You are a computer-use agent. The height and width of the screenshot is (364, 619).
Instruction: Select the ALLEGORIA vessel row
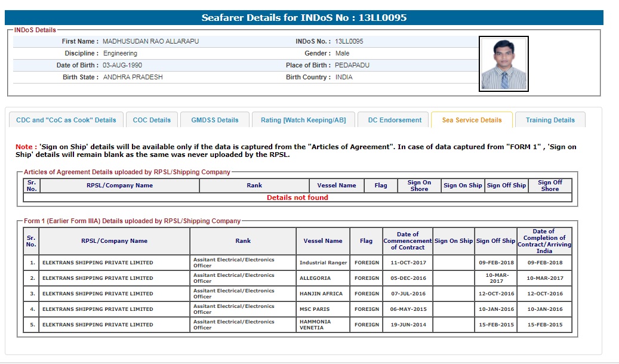click(323, 278)
